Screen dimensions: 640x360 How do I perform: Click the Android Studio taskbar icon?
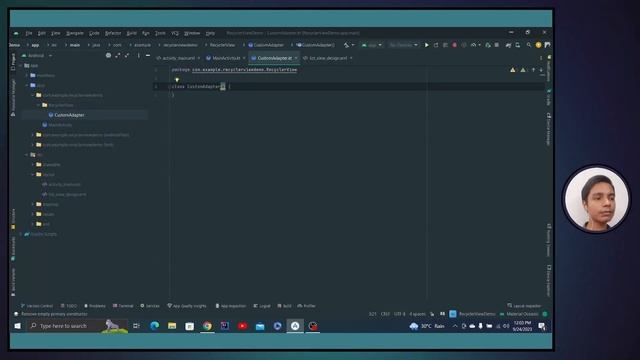tap(295, 326)
